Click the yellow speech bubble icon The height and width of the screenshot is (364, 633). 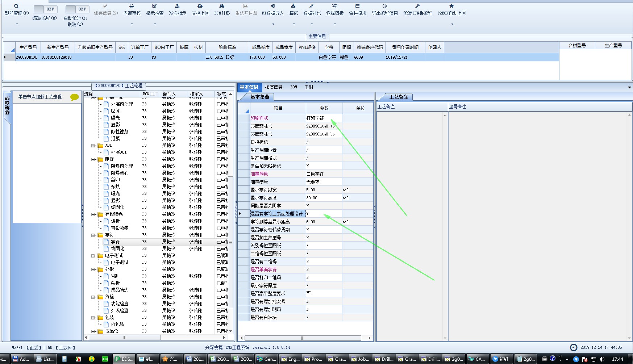tap(74, 97)
